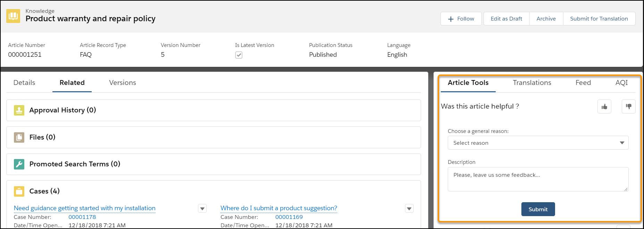Open the Select reason dropdown
The width and height of the screenshot is (644, 229).
point(538,143)
